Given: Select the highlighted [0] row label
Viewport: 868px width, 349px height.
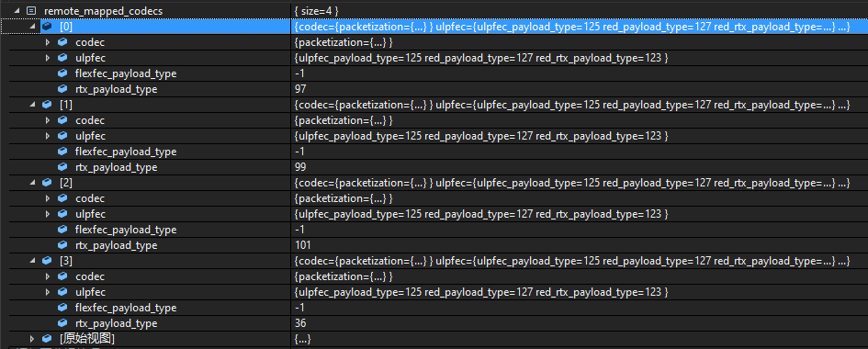Looking at the screenshot, I should point(66,26).
